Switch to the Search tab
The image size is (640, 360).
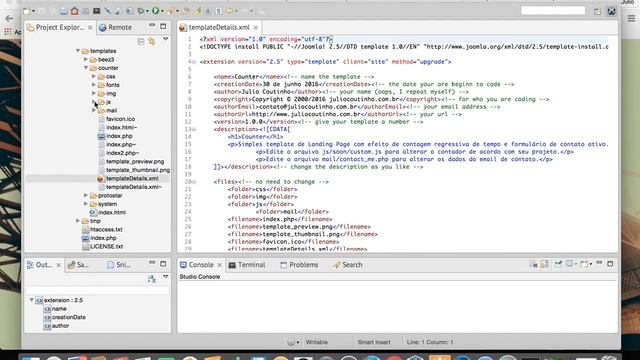(348, 265)
